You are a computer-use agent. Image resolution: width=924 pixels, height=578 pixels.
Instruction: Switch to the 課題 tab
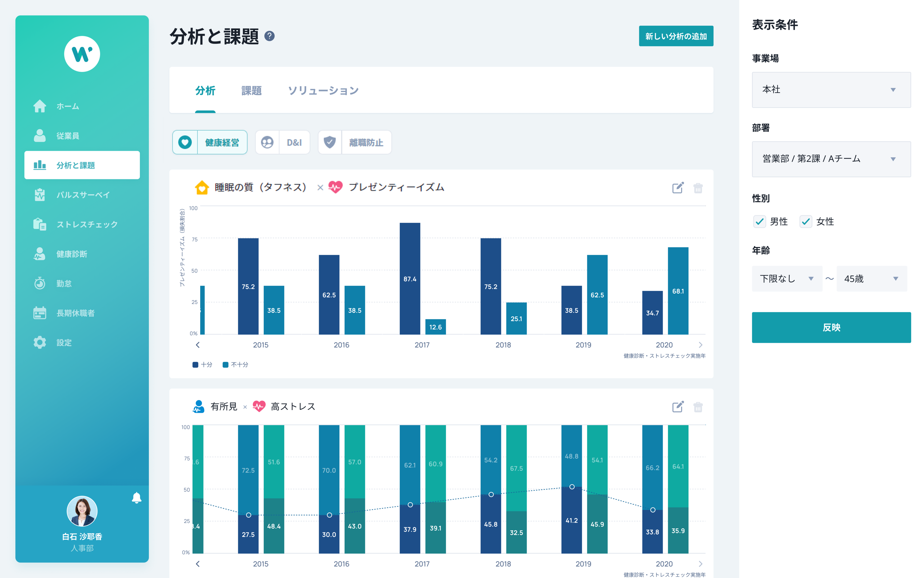pos(251,91)
